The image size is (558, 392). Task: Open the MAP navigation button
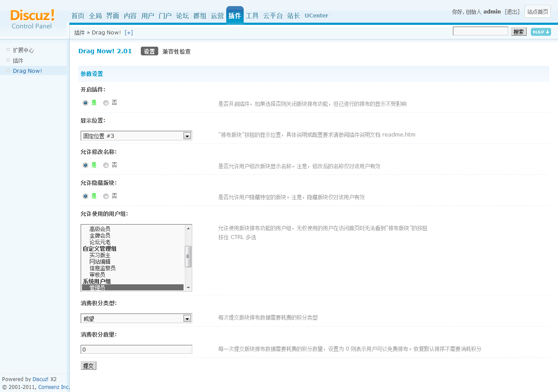[x=541, y=32]
